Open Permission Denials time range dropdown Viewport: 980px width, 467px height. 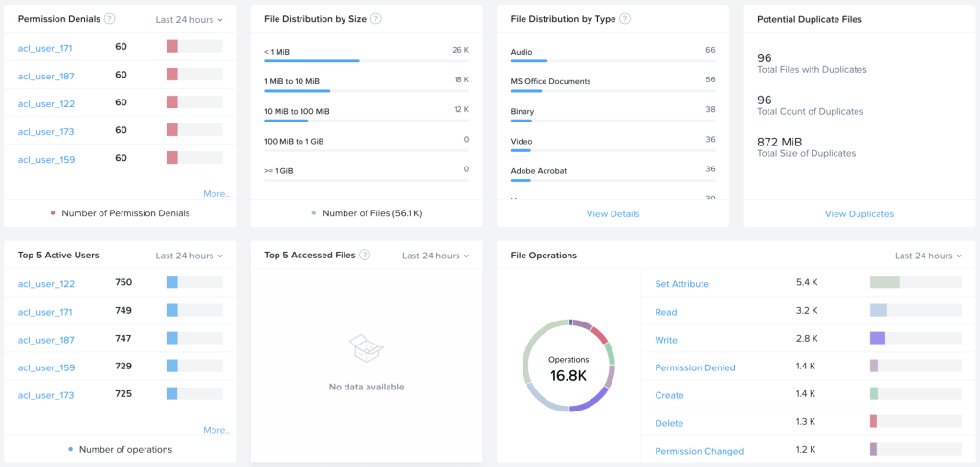(x=189, y=19)
